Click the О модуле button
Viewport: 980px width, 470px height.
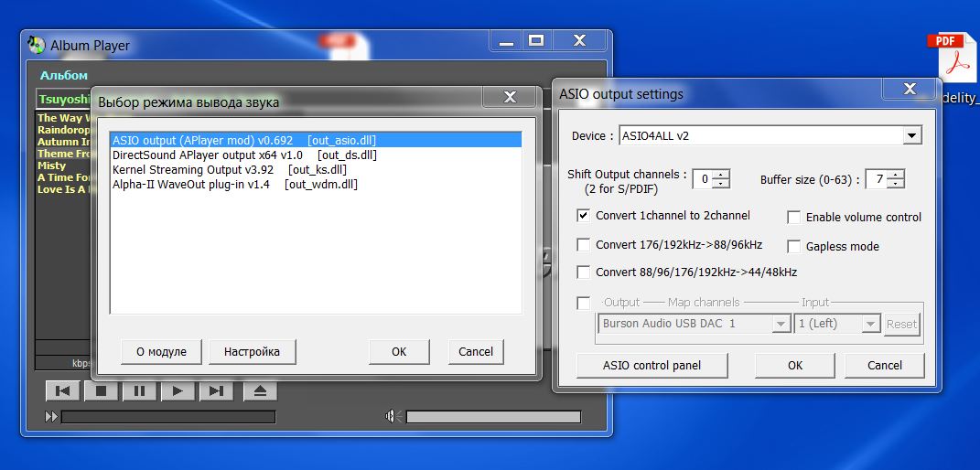click(x=161, y=351)
